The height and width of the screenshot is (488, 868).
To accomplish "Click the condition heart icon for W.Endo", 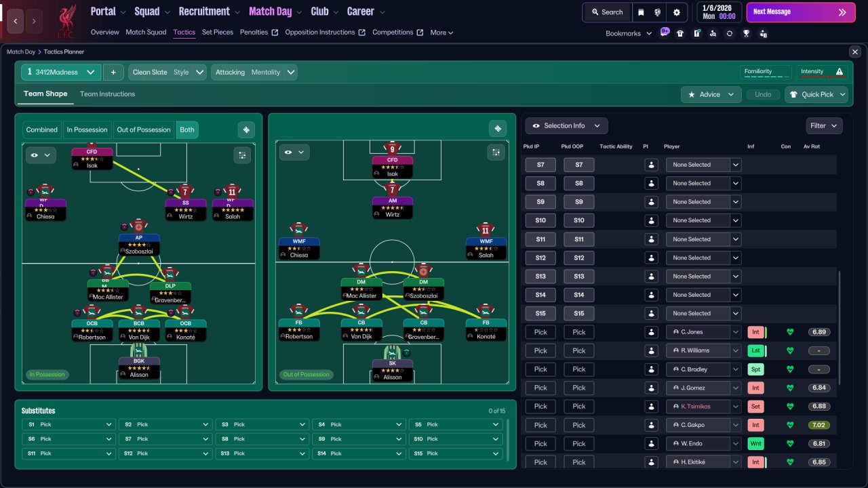I will 789,444.
